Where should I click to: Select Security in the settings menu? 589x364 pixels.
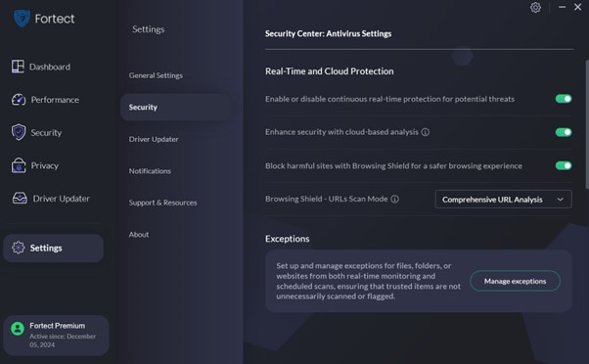175,107
